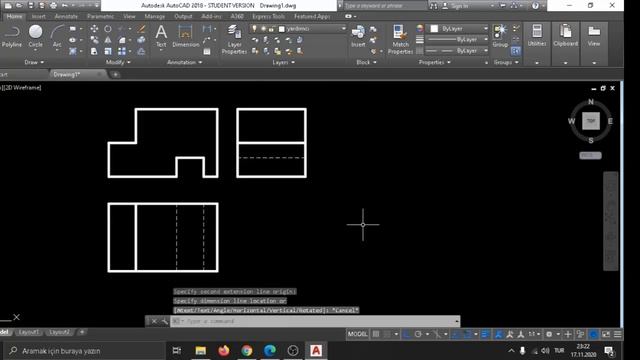
Task: Expand the Block panel
Action: (x=366, y=62)
